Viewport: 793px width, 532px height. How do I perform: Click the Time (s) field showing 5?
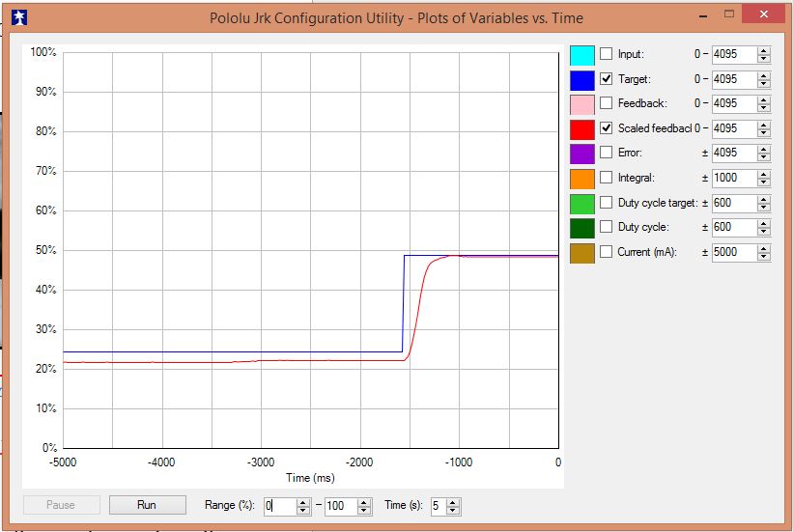coord(438,506)
